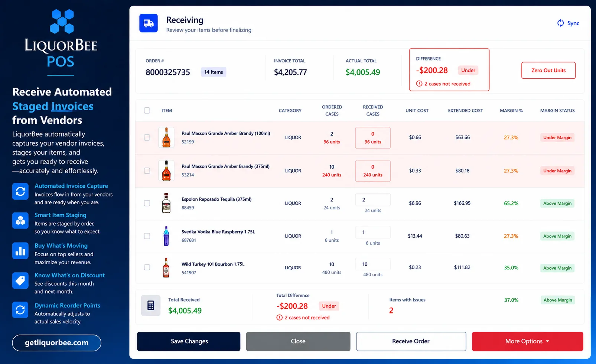
Task: Check the Paul Masson 100ml row checkbox
Action: pyautogui.click(x=147, y=137)
